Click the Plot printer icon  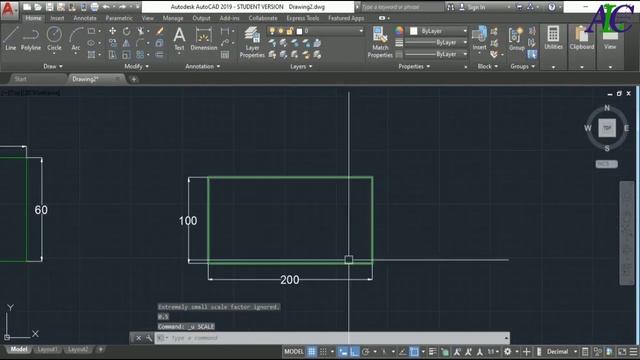point(94,7)
